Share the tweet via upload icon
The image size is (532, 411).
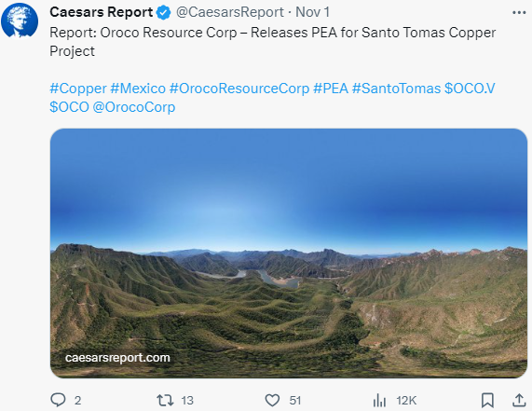[519, 400]
